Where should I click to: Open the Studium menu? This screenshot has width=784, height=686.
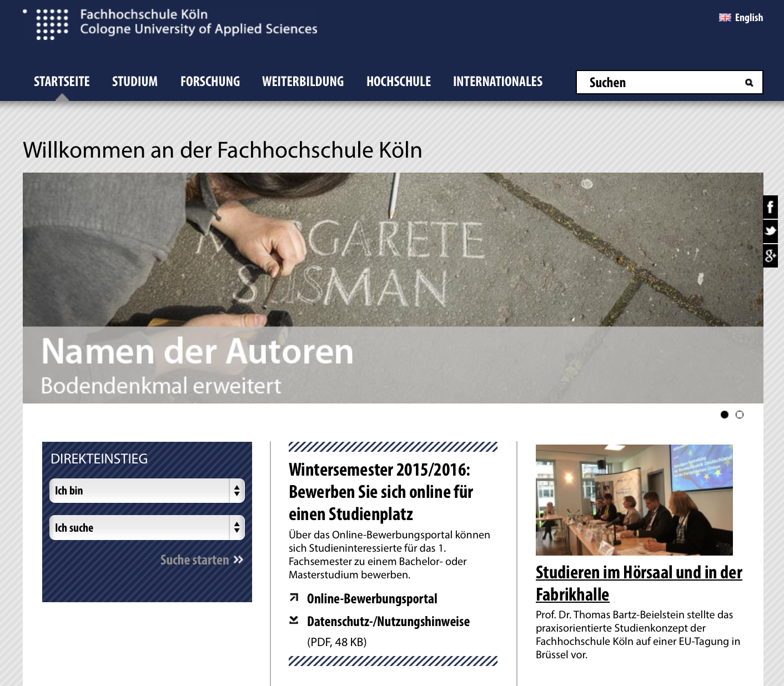pos(135,82)
